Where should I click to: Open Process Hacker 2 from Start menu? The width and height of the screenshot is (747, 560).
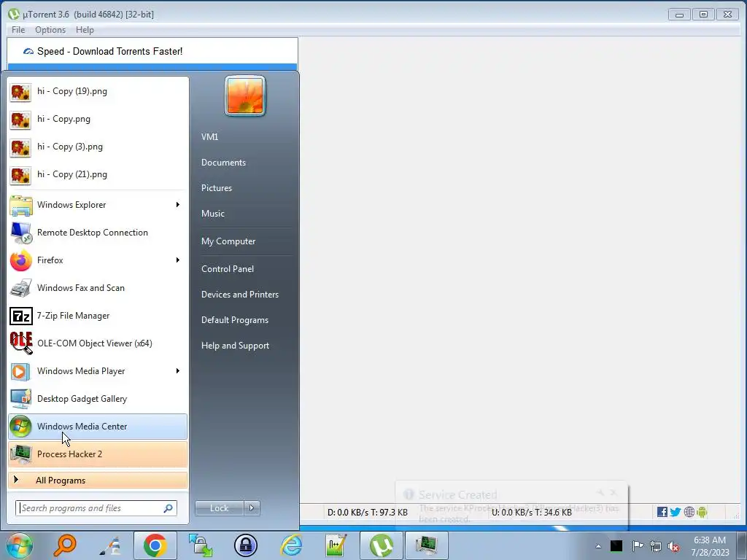[x=98, y=454]
